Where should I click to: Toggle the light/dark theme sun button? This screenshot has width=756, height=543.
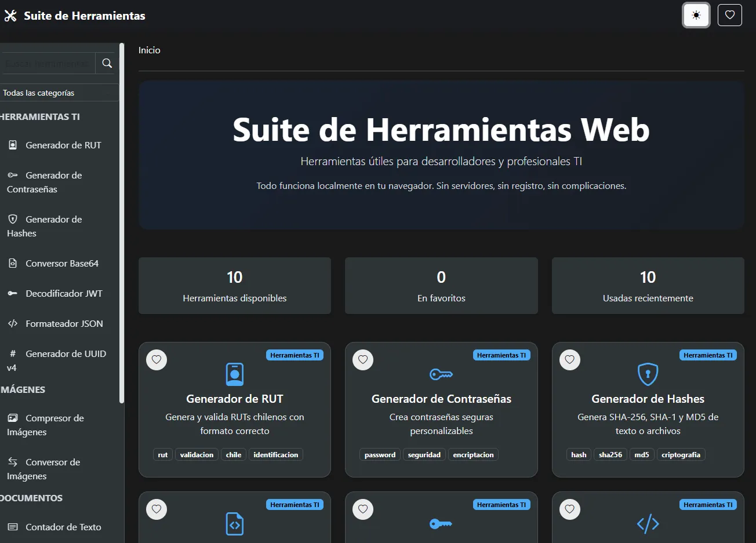(696, 15)
